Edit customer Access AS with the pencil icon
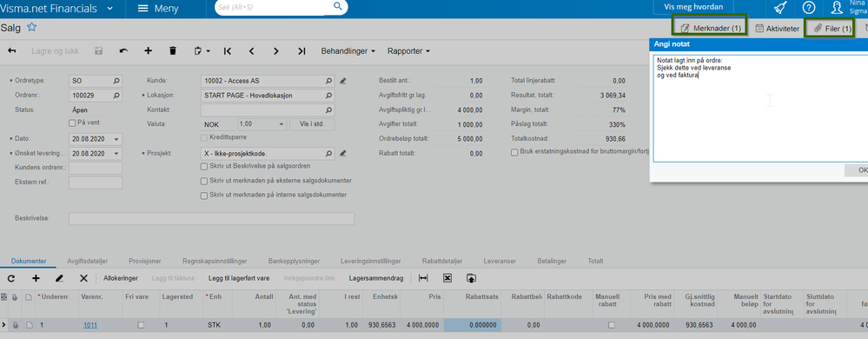Screen dimensions: 868x339 342,81
